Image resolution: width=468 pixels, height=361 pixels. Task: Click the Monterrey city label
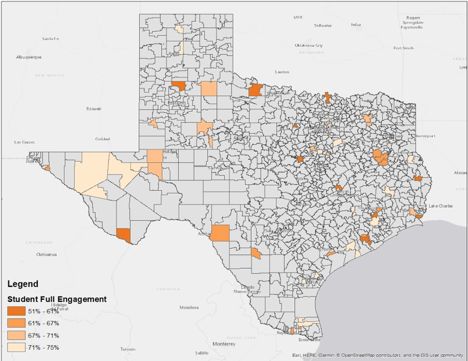[x=224, y=343]
